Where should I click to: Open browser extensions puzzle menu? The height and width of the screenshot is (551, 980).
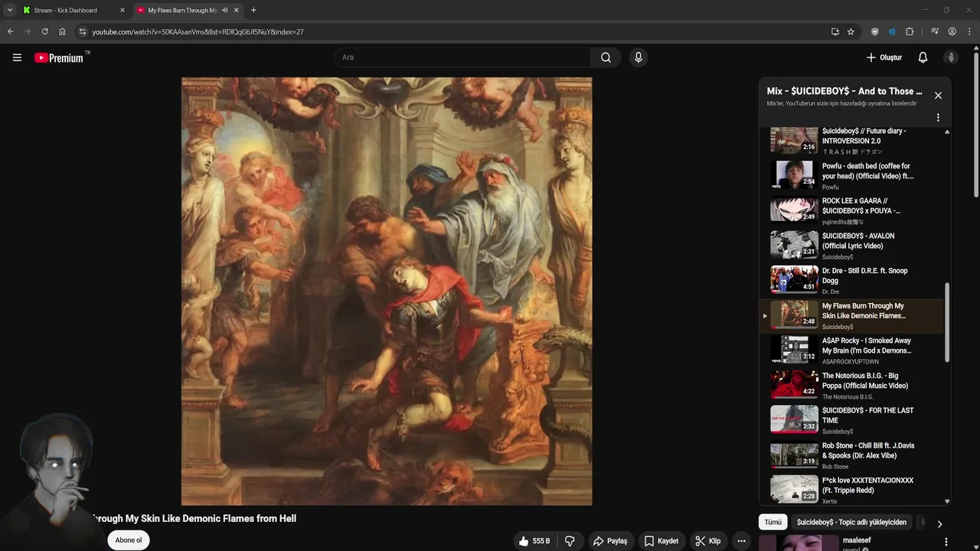910,31
